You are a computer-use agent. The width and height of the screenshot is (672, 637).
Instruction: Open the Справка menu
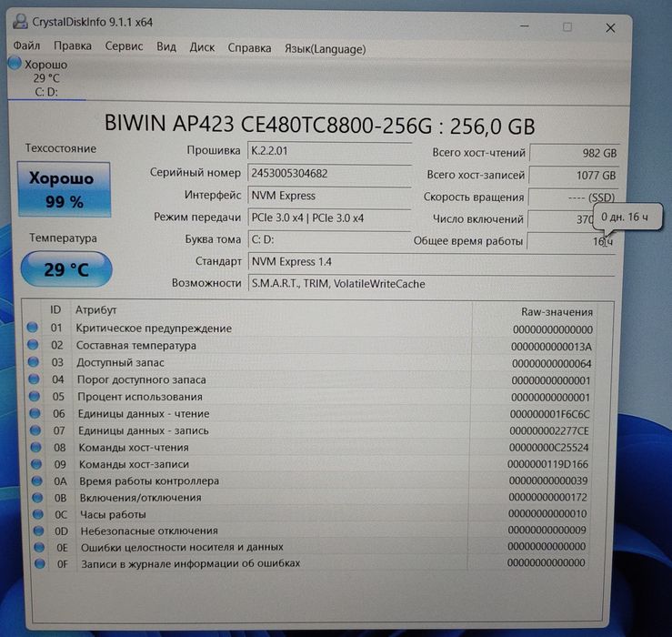click(x=249, y=48)
